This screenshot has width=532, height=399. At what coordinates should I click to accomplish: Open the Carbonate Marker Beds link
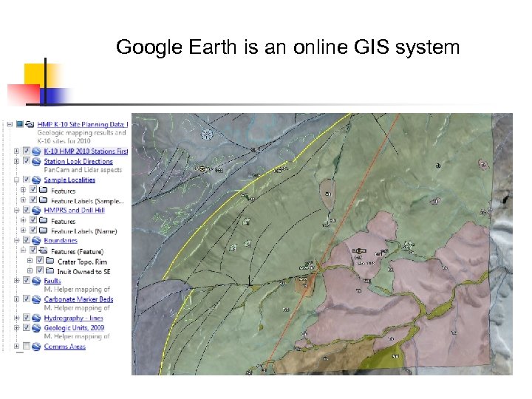click(79, 299)
